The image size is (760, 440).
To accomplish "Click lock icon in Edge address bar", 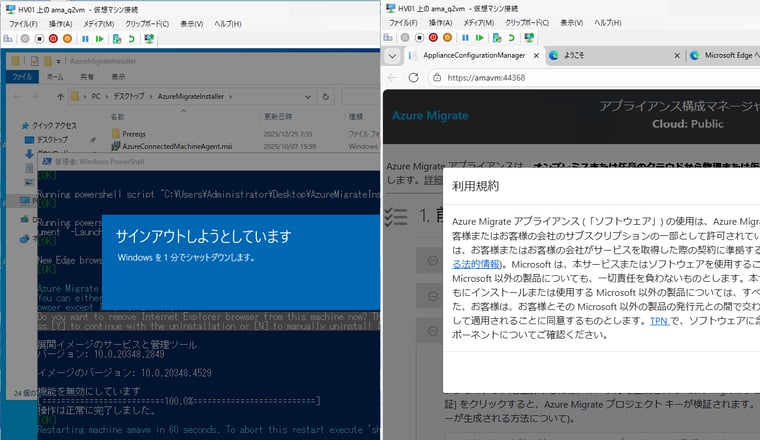I will (437, 78).
